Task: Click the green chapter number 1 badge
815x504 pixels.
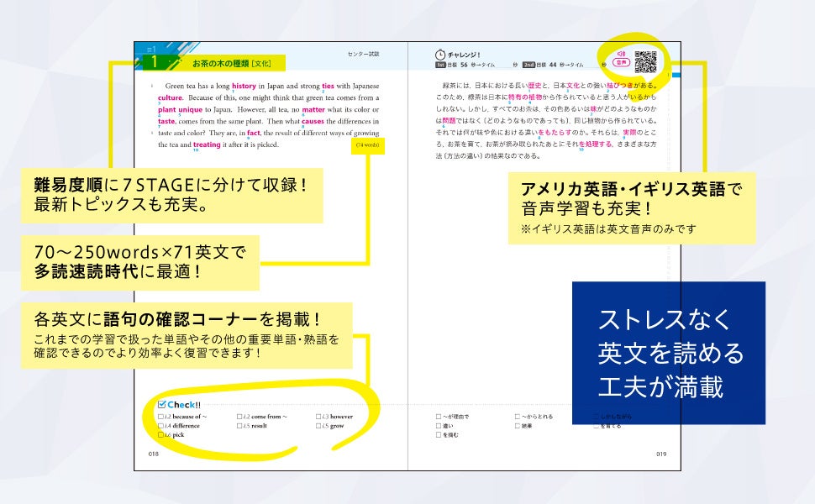Action: click(x=154, y=62)
